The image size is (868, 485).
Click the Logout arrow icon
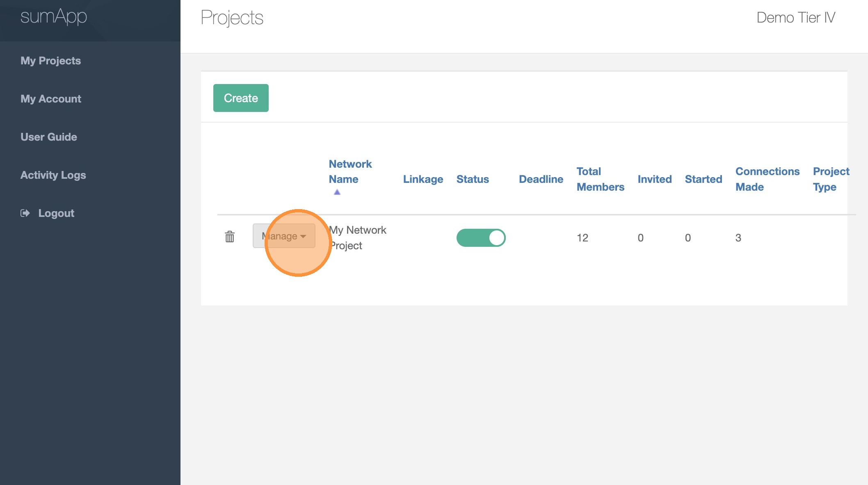25,213
